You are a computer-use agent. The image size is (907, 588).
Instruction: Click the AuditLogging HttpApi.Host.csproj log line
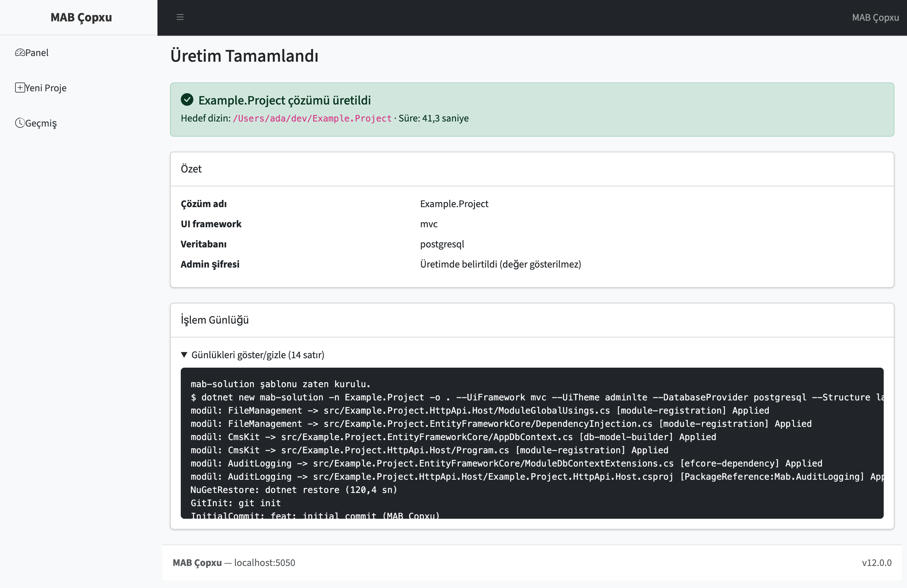click(537, 477)
